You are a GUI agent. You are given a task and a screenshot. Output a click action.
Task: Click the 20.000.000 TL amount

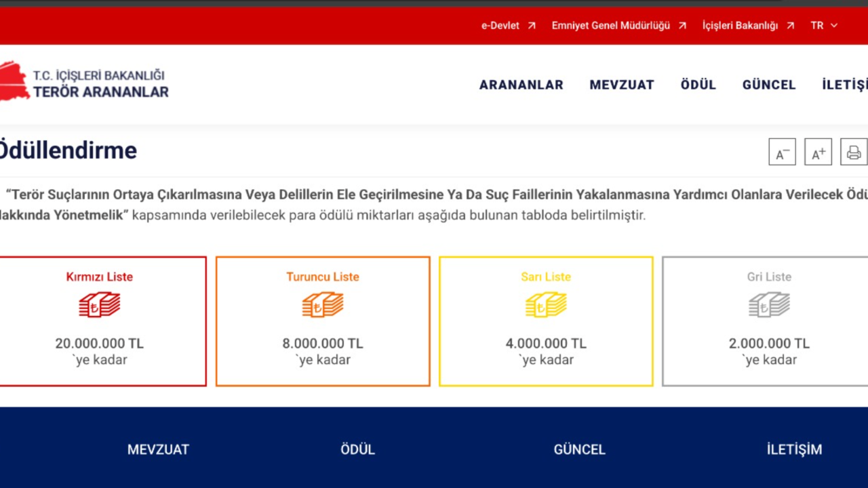coord(100,344)
